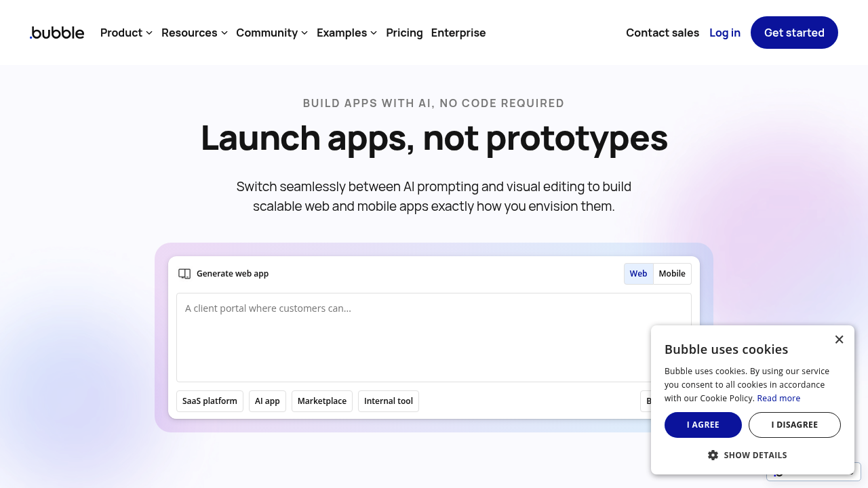Open the Enterprise page

pyautogui.click(x=458, y=33)
